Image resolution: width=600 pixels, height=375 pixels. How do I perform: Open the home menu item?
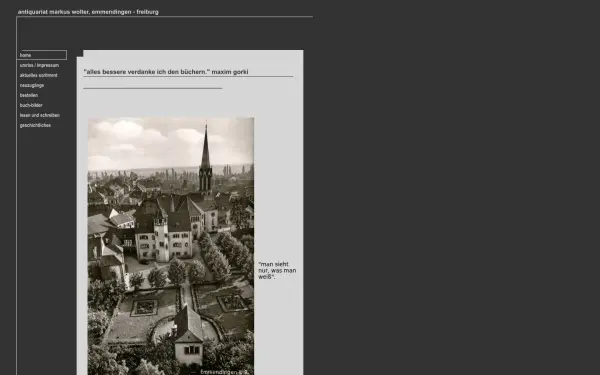coord(42,55)
